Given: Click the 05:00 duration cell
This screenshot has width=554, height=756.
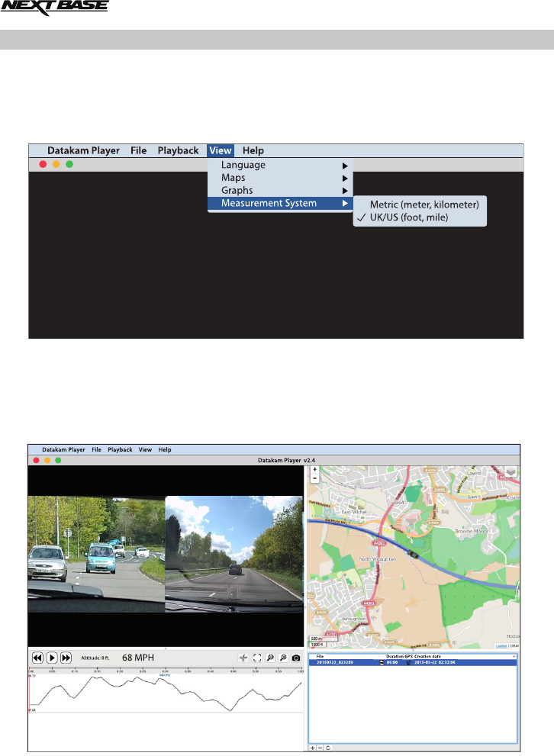Looking at the screenshot, I should 392,662.
